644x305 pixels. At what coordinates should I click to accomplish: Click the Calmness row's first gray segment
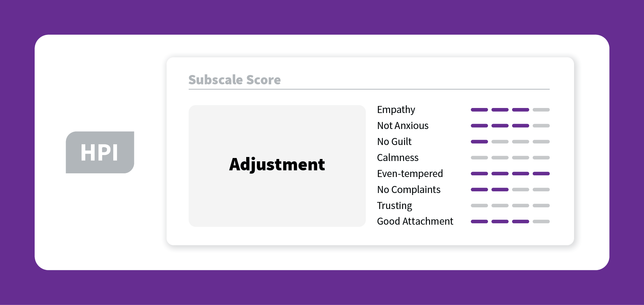tap(479, 158)
